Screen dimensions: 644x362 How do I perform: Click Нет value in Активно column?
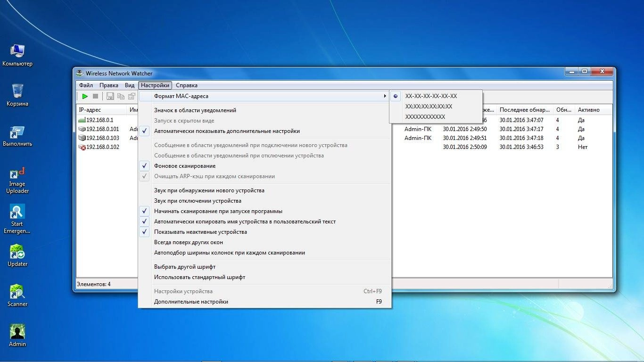coord(583,147)
